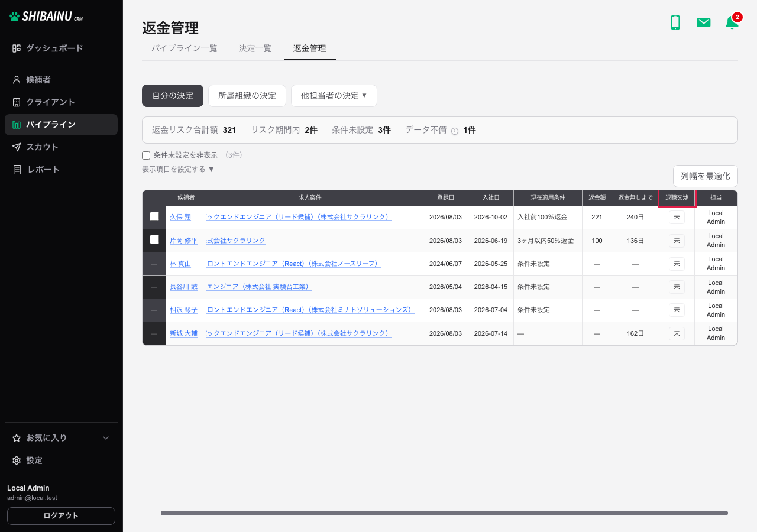Click the データ不備 info icon

455,131
